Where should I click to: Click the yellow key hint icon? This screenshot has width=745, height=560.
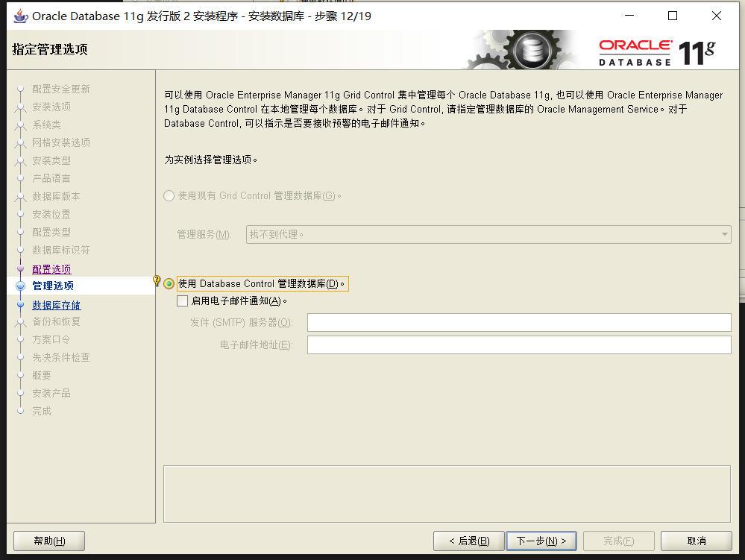pyautogui.click(x=157, y=281)
